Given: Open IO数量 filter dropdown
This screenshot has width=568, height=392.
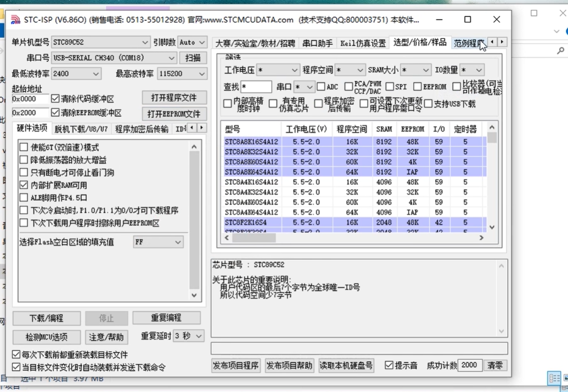Looking at the screenshot, I should [471, 70].
